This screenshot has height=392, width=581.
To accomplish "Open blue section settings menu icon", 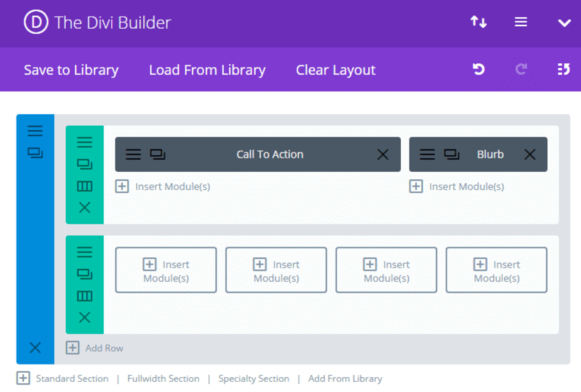I will pos(35,131).
